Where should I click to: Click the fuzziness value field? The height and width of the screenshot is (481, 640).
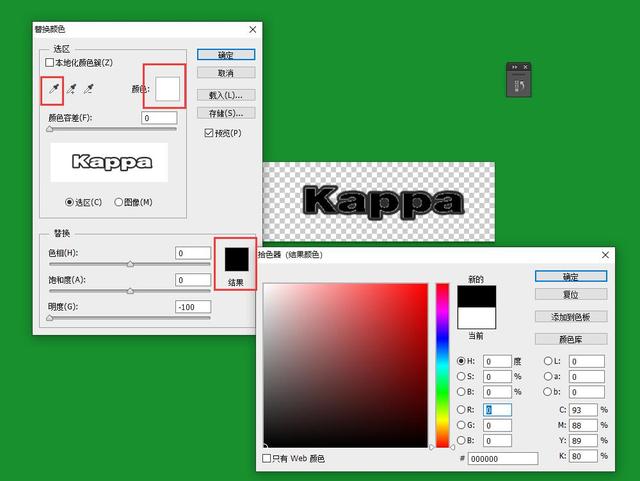coord(159,118)
